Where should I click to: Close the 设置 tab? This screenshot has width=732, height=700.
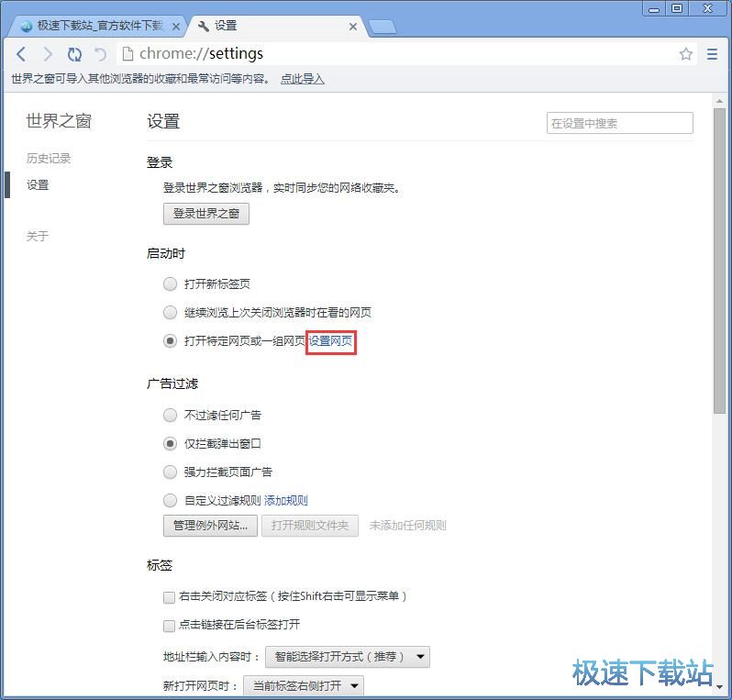coord(353,27)
